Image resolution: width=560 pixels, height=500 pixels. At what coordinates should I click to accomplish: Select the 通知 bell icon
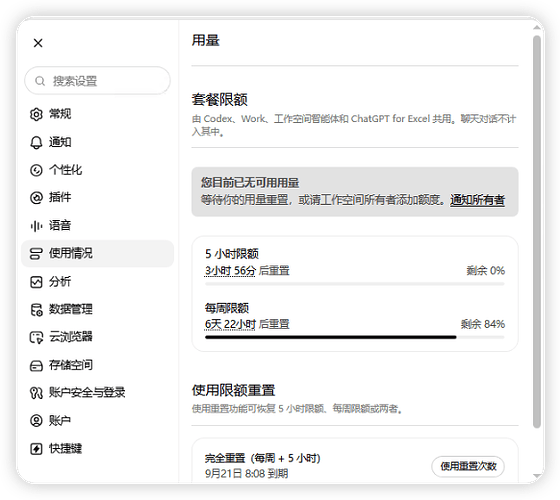[x=36, y=142]
